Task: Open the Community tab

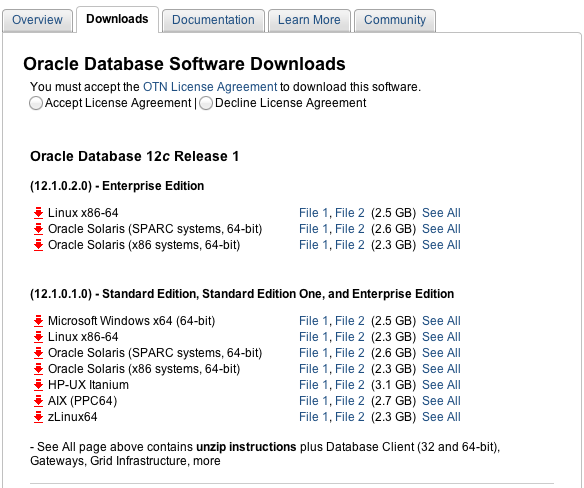Action: (x=395, y=20)
